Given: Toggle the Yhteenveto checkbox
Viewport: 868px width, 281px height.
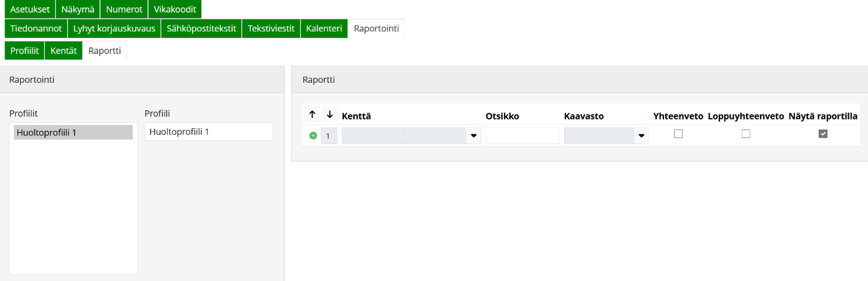Looking at the screenshot, I should [x=679, y=133].
